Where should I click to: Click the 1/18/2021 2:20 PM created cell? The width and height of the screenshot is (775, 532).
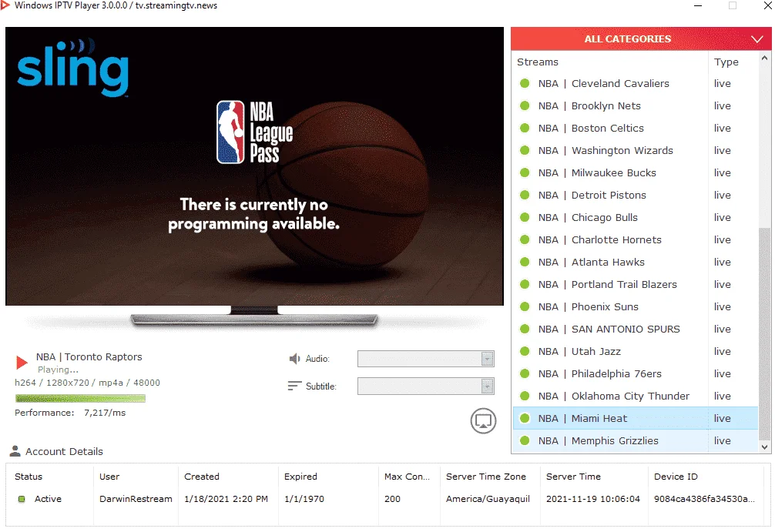point(226,499)
